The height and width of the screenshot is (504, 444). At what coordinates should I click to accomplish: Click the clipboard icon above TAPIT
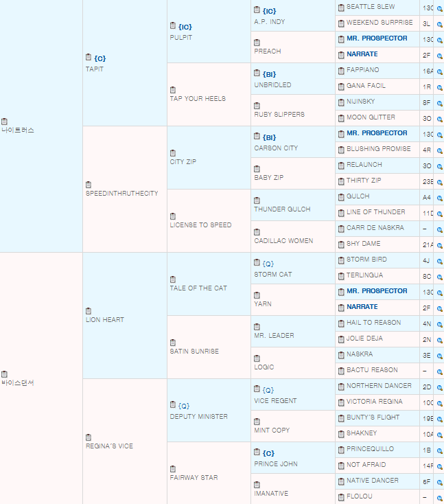pyautogui.click(x=89, y=57)
